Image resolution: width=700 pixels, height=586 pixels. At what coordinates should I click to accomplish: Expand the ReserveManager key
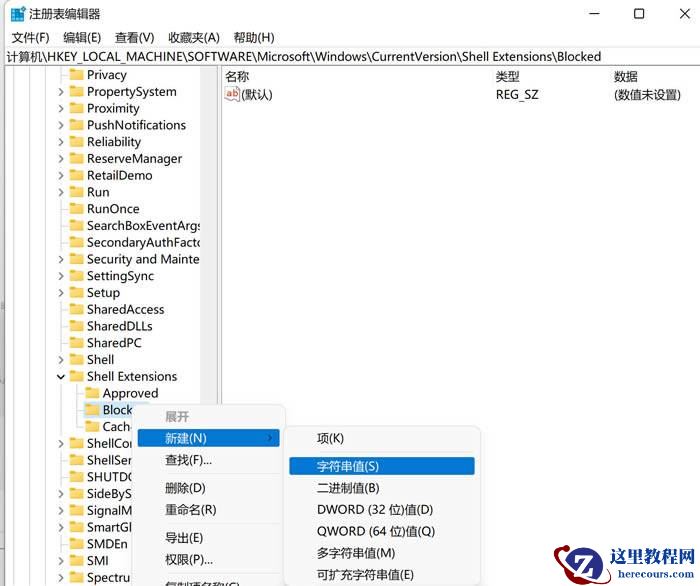[x=61, y=159]
